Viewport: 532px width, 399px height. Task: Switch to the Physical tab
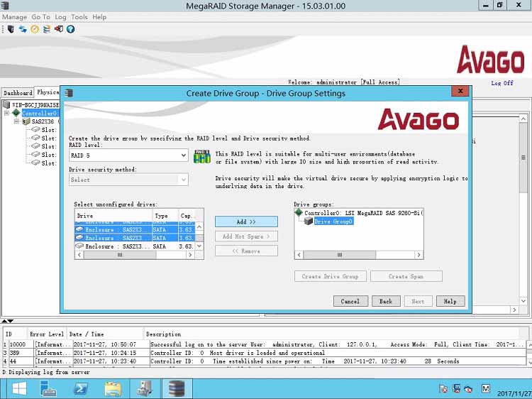pos(48,92)
